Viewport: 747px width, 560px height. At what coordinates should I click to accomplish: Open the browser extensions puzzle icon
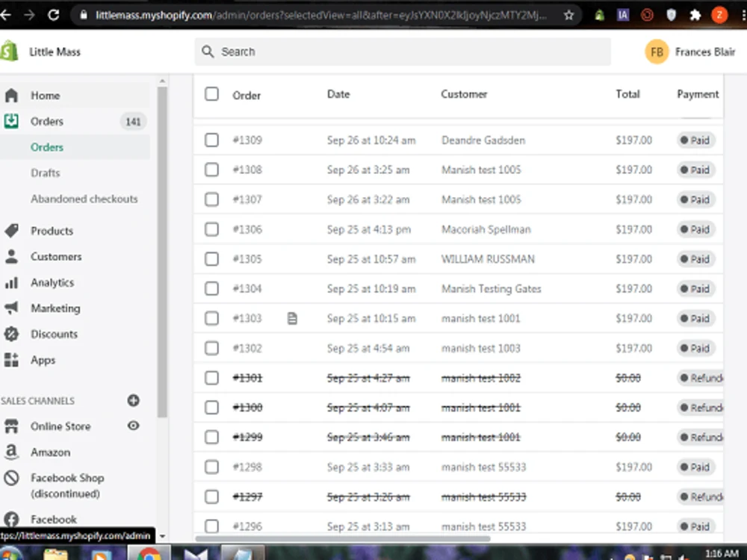[695, 15]
